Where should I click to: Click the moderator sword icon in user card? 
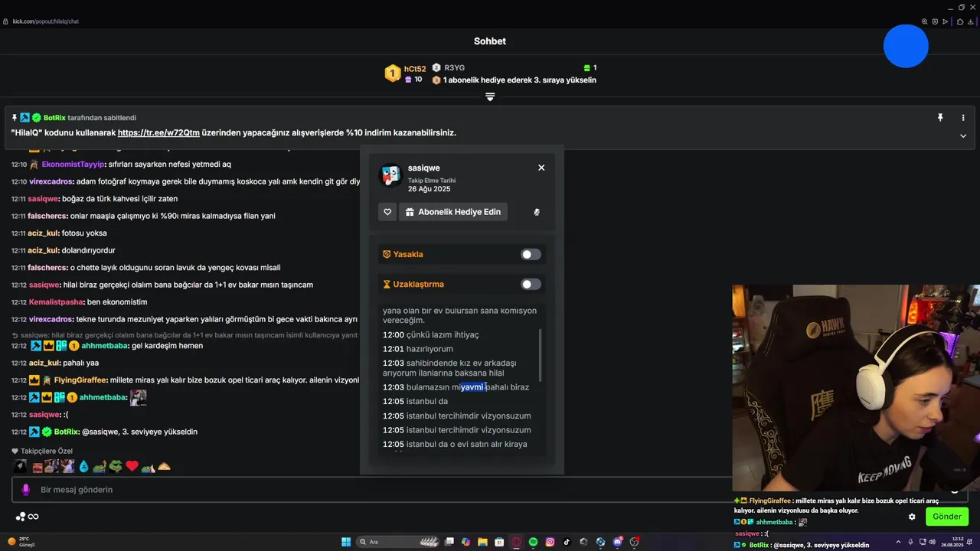coord(537,212)
